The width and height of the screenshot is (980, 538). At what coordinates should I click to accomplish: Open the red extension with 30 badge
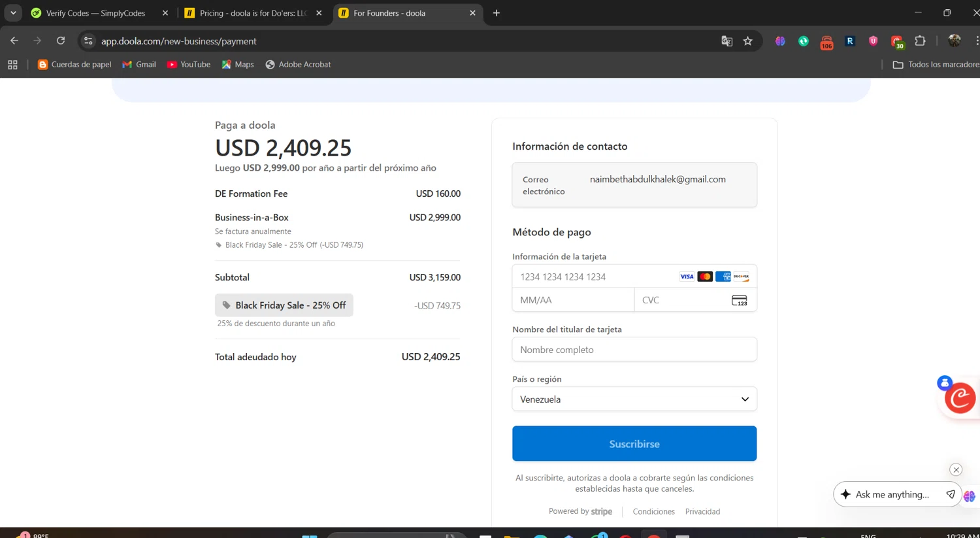(x=897, y=42)
